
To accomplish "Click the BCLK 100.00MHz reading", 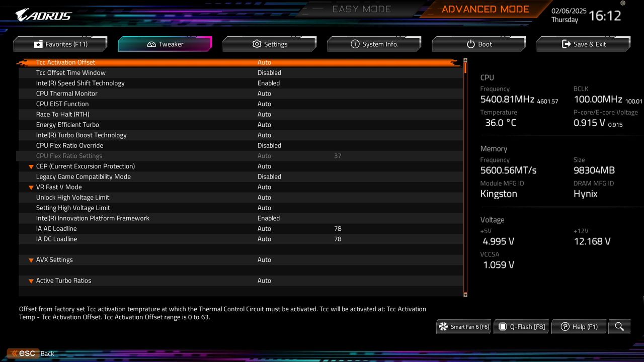I will pyautogui.click(x=598, y=100).
